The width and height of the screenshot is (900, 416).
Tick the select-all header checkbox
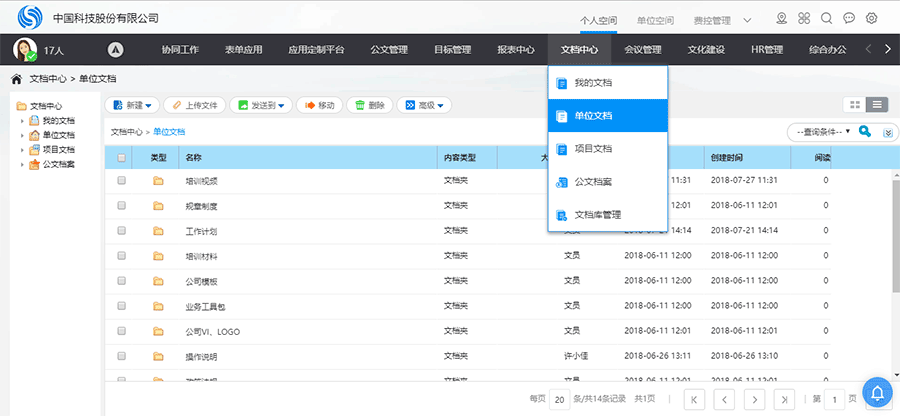pos(122,158)
